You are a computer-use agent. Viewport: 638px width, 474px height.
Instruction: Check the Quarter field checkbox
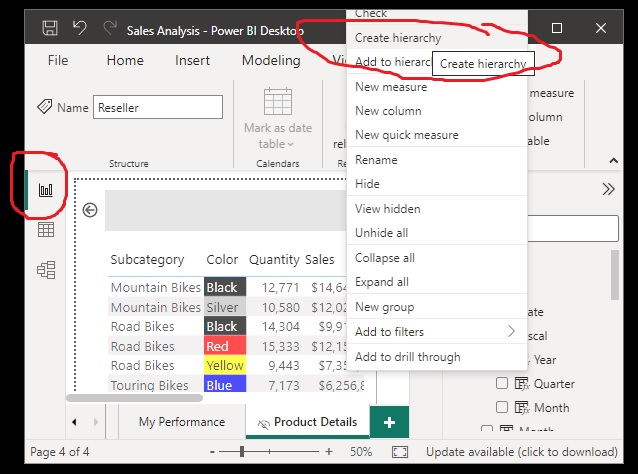(502, 383)
